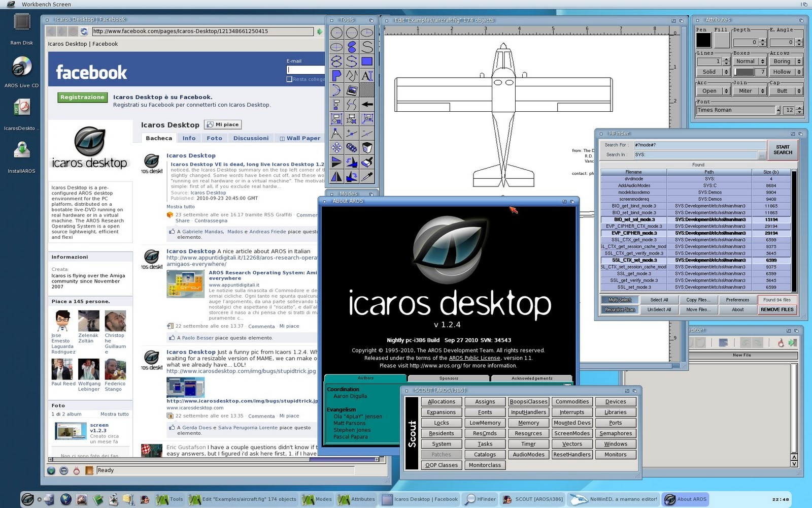
Task: Open the Arc 'Open' cycle dropdown
Action: click(x=713, y=91)
